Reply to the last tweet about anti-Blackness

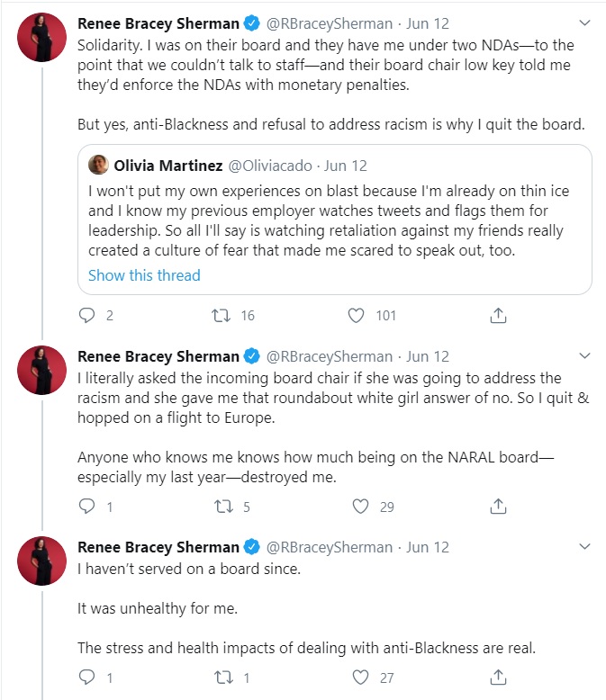(x=87, y=677)
